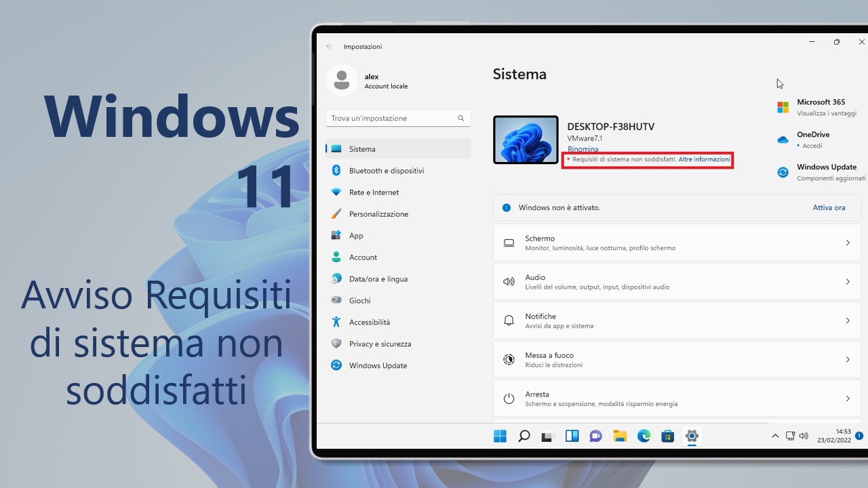The image size is (868, 488).
Task: Open Bluetooth e dispositivi settings
Action: tap(398, 171)
